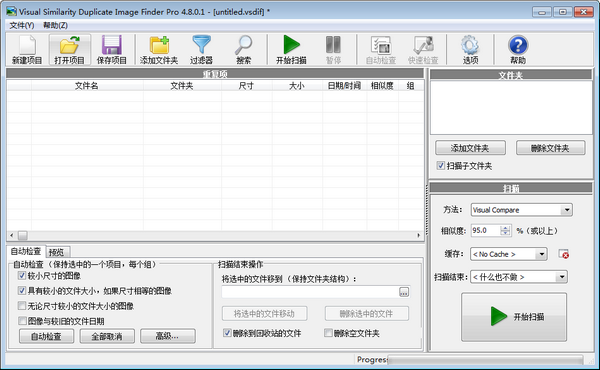Click right arrow of horizontal scrollbar
This screenshot has height=370, width=600.
(418, 235)
